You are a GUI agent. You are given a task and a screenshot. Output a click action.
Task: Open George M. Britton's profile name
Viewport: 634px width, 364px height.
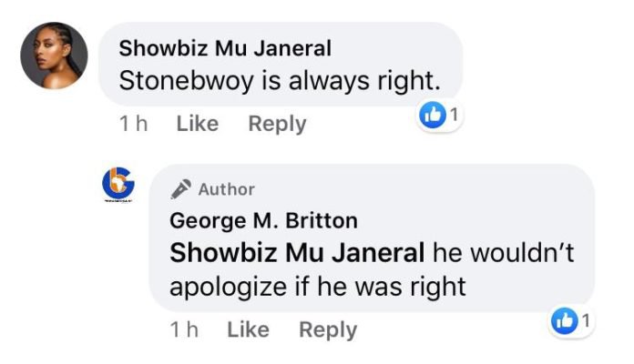(263, 220)
